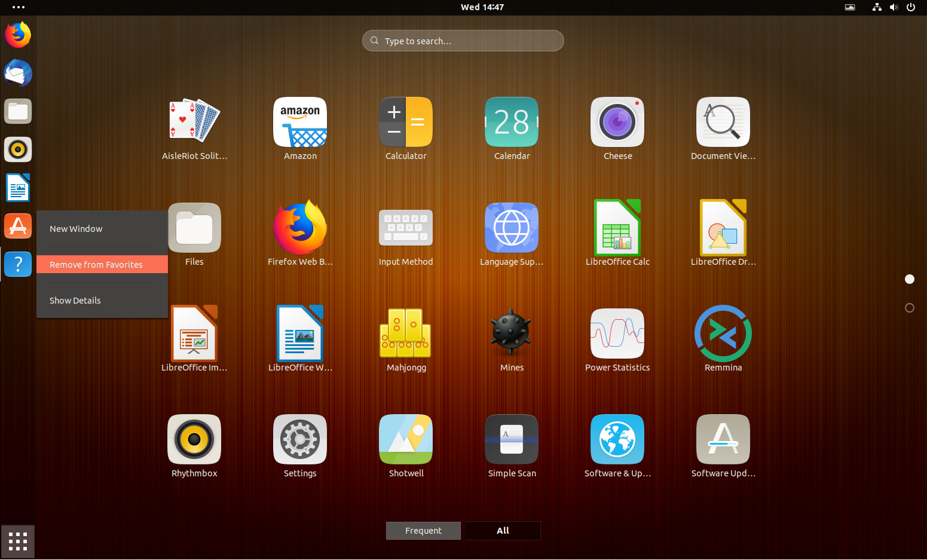Open Firefox from the dock
The width and height of the screenshot is (927, 560).
click(x=18, y=34)
